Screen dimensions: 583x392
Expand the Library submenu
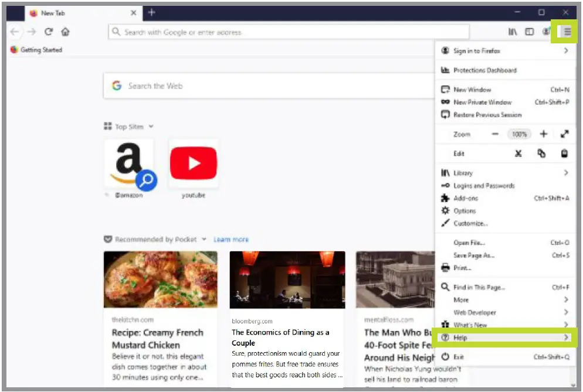pos(505,173)
